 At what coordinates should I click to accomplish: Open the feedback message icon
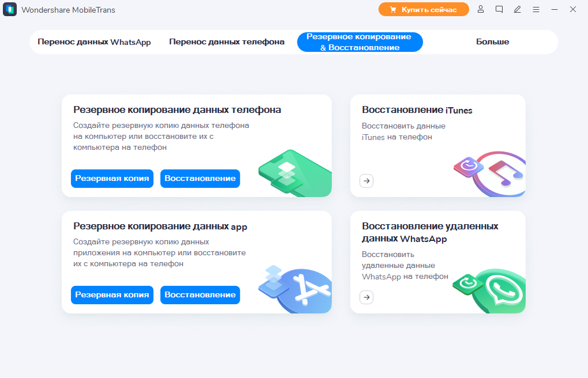click(499, 9)
